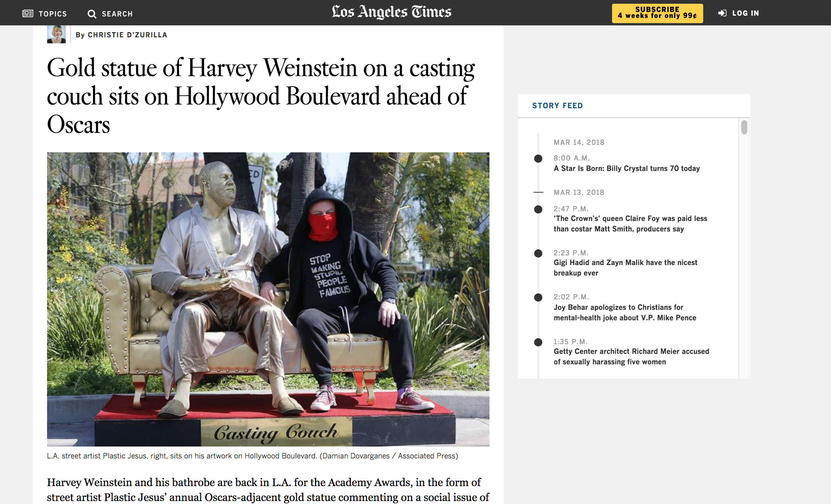This screenshot has width=831, height=504.
Task: Select the timeline dot beside 2:02 P.M.
Action: pyautogui.click(x=538, y=298)
